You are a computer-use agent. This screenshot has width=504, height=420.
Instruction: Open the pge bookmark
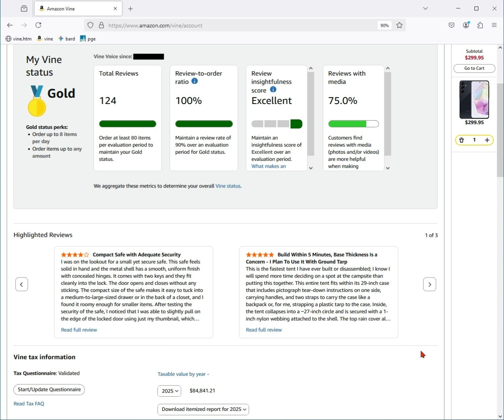click(88, 39)
